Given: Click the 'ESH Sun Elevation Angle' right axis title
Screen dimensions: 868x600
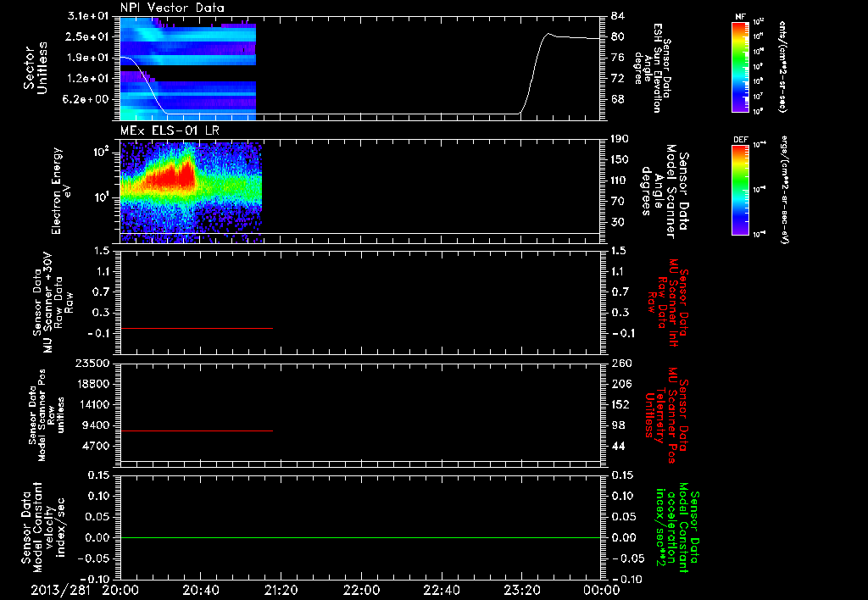Looking at the screenshot, I should click(x=653, y=68).
